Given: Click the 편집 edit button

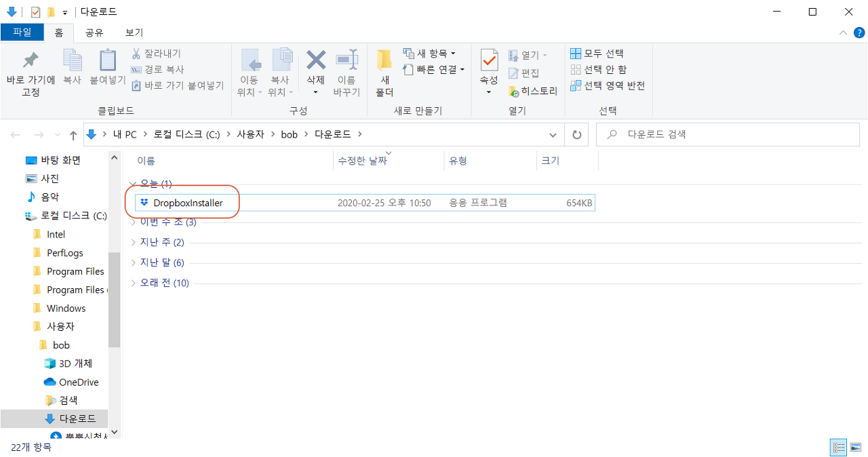Looking at the screenshot, I should (x=524, y=73).
